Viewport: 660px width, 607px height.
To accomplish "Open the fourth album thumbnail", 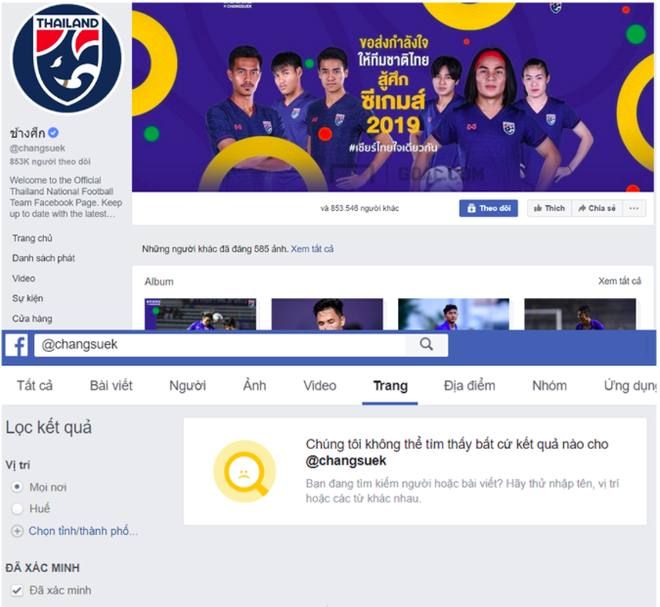I will click(580, 314).
